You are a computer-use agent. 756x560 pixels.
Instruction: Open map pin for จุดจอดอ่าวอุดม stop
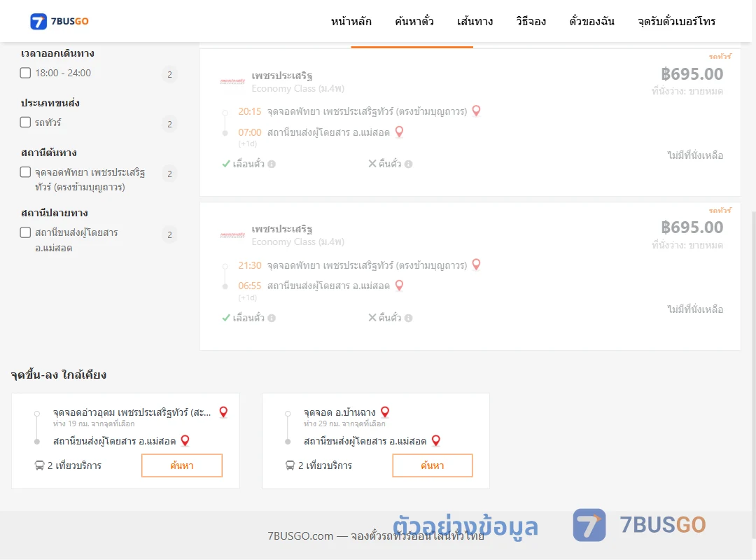[223, 412]
